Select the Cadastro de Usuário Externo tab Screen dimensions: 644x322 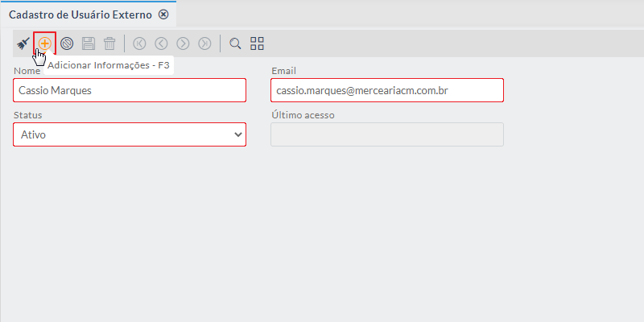tap(80, 14)
